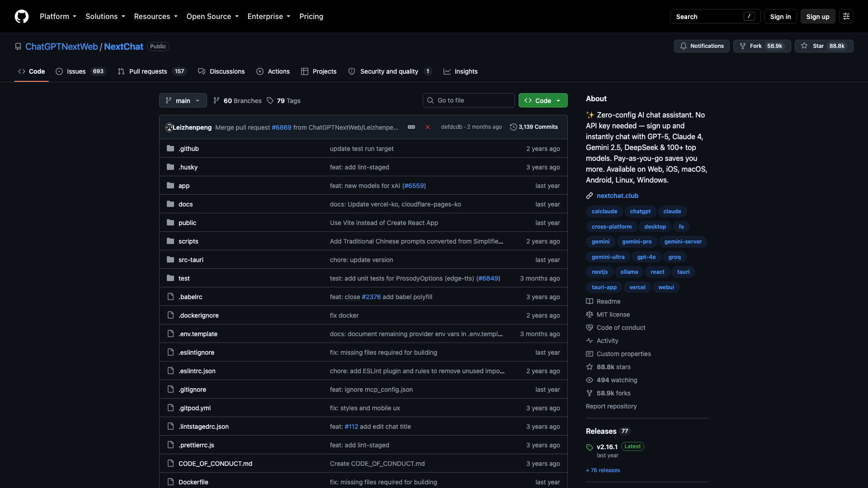Image resolution: width=868 pixels, height=488 pixels.
Task: Open the 3,139 Commits history link
Action: (x=534, y=127)
